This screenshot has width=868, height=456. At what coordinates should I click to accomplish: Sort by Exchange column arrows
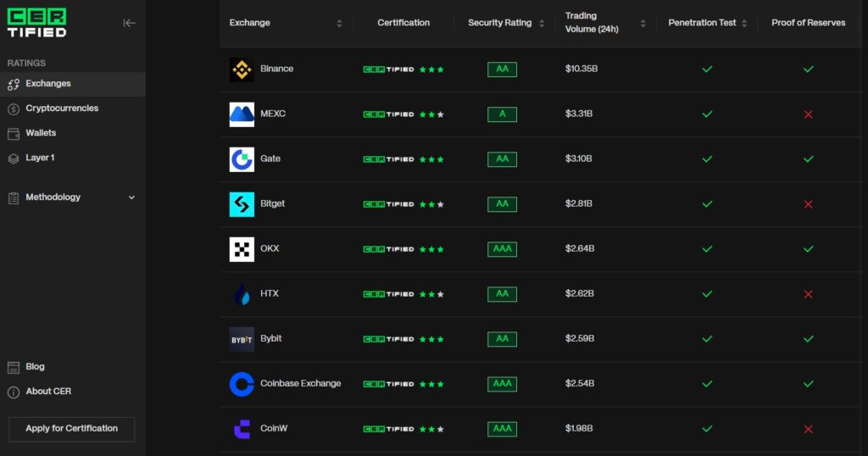pyautogui.click(x=339, y=23)
